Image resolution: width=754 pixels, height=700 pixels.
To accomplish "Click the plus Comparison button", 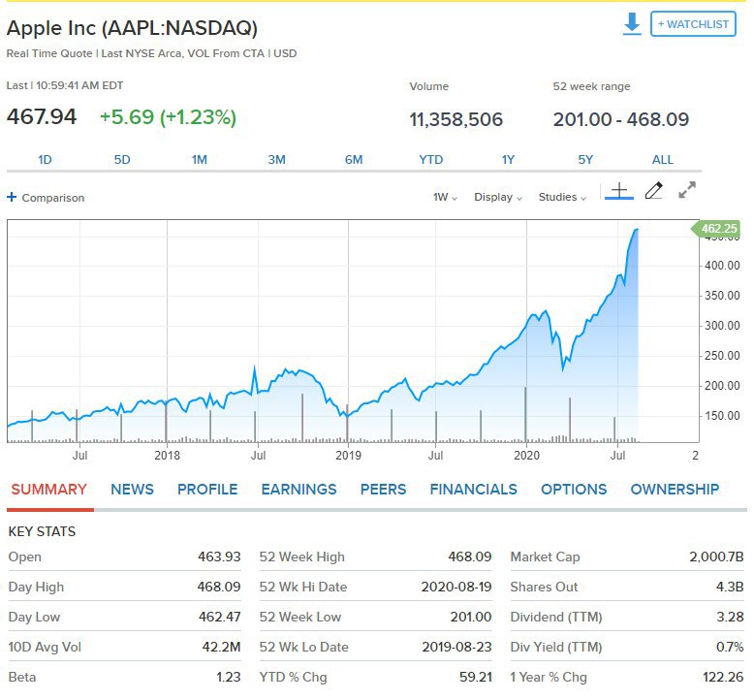I will pos(46,197).
